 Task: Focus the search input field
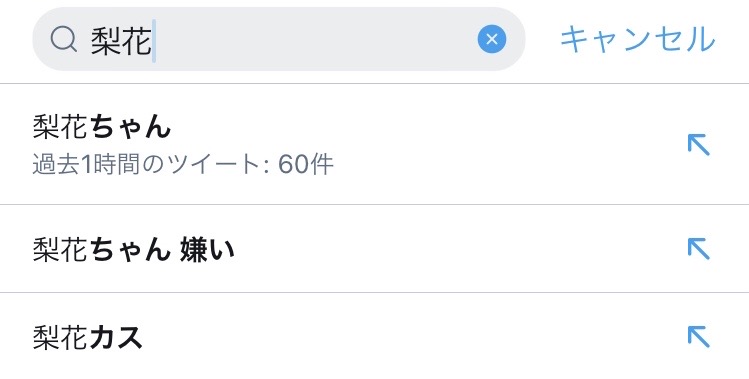[x=278, y=39]
